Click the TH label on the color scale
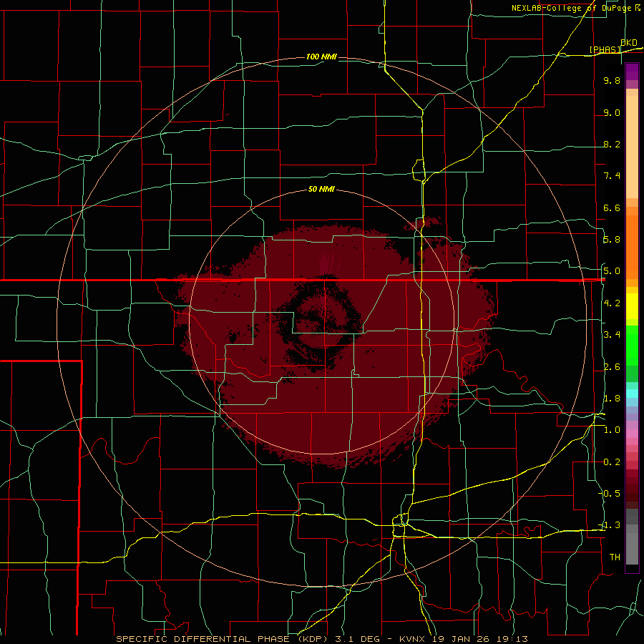 pos(615,557)
